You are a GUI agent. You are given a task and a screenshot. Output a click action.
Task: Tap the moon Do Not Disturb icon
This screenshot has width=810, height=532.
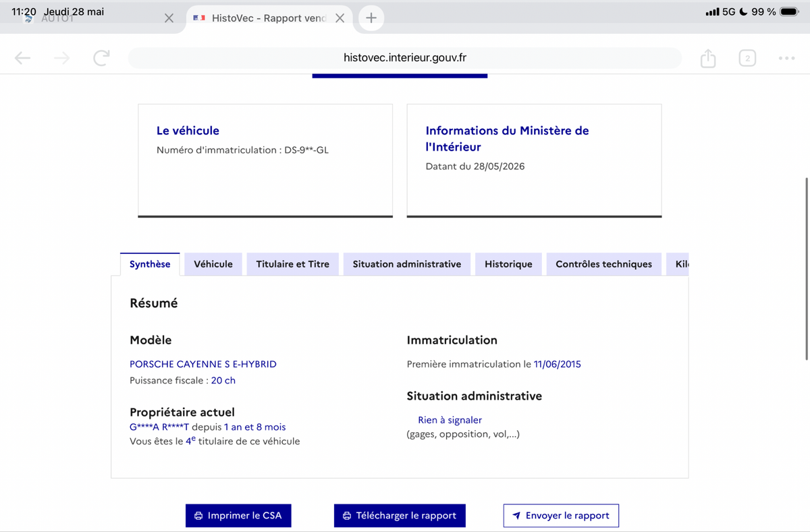click(x=743, y=12)
